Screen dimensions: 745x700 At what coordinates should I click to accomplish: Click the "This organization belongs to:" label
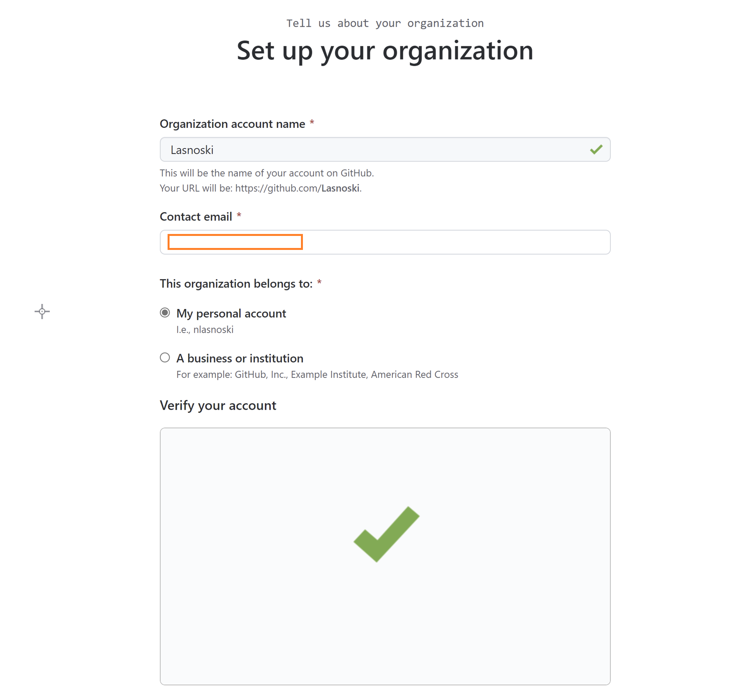236,284
